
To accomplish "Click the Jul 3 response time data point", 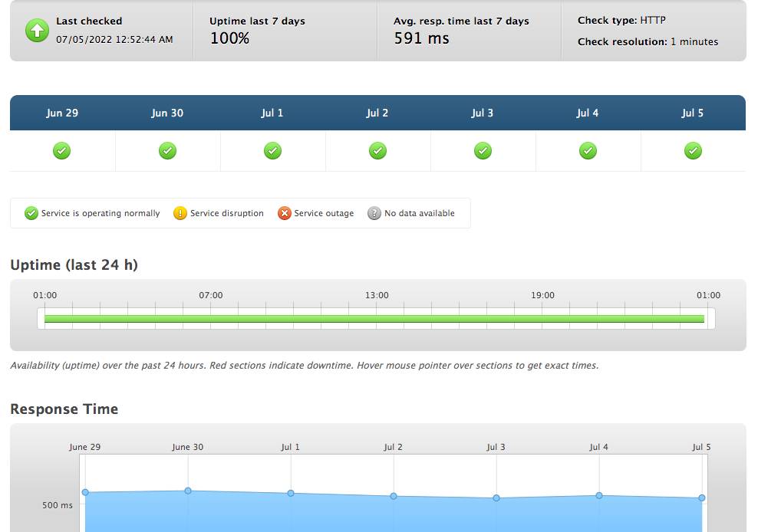I will (496, 498).
